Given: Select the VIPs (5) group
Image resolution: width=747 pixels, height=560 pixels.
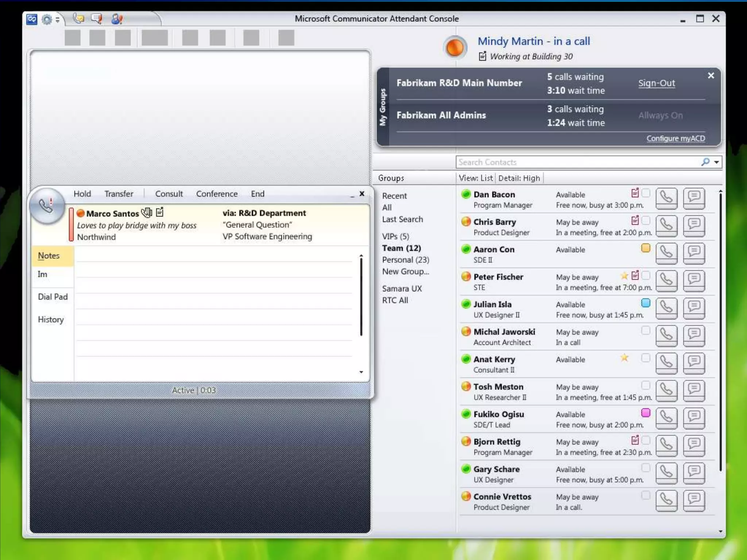Looking at the screenshot, I should 395,237.
